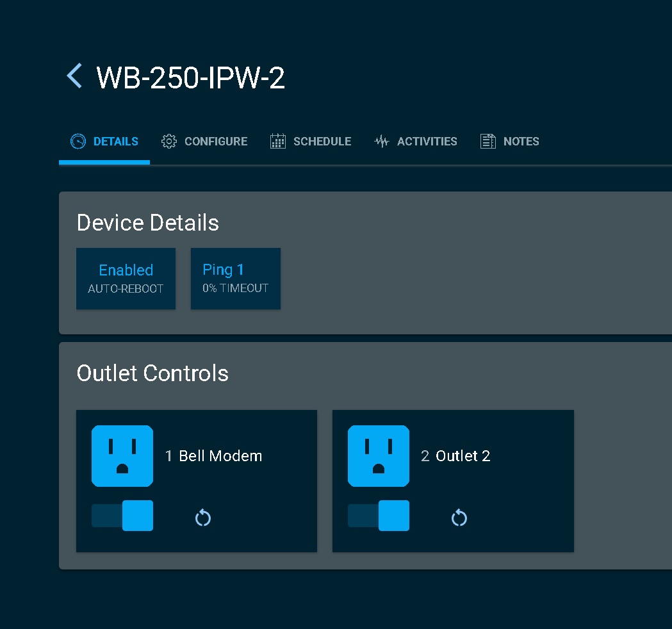Click the Outlet 2 socket icon
672x629 pixels.
tap(379, 456)
